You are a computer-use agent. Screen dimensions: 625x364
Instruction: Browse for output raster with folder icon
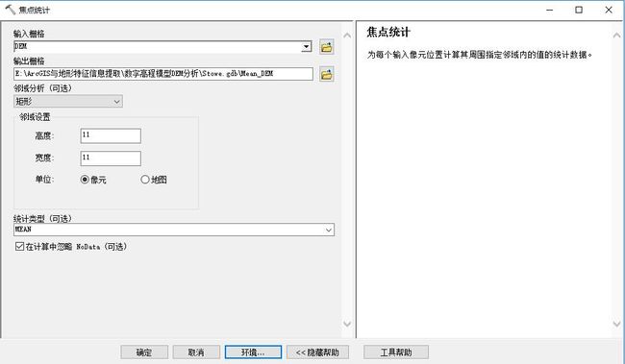pos(327,74)
